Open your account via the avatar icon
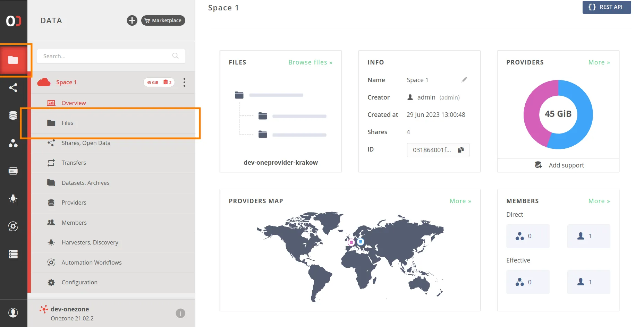Viewport: 644px width, 327px height. (13, 312)
